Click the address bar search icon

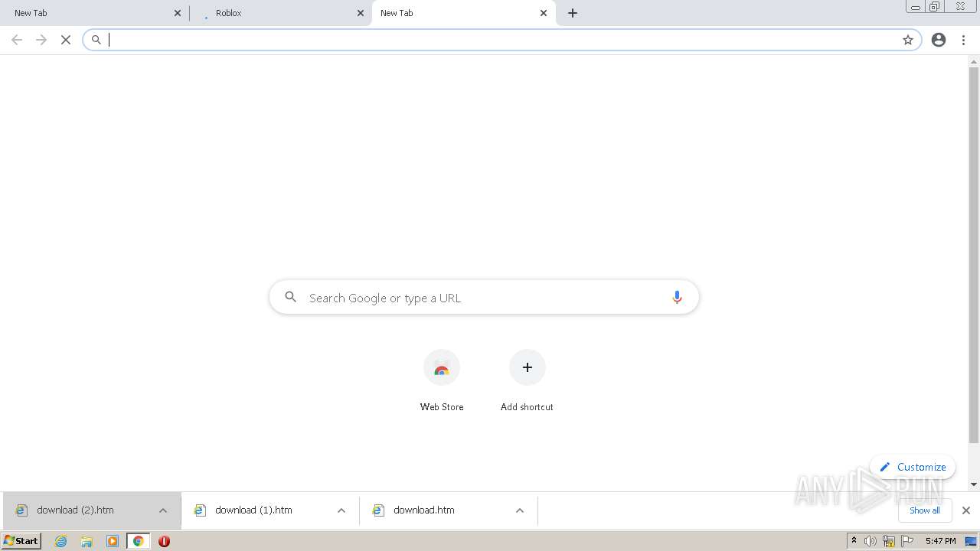(96, 40)
